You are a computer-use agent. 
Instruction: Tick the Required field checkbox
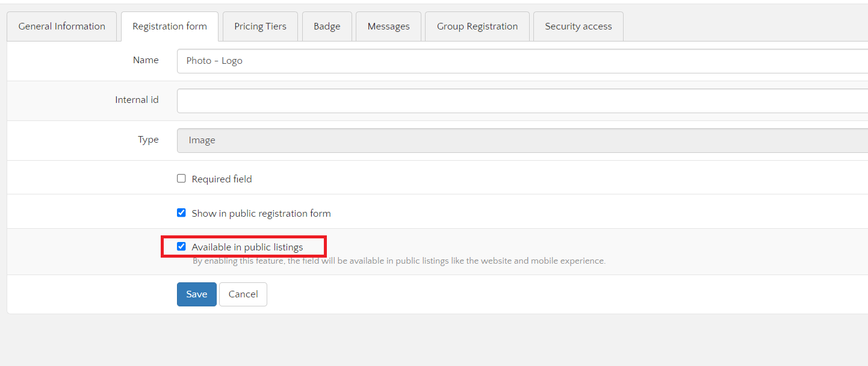181,179
